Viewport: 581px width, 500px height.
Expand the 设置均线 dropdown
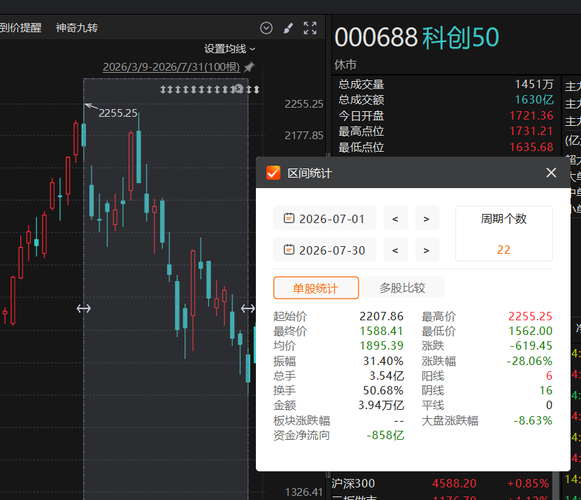230,49
